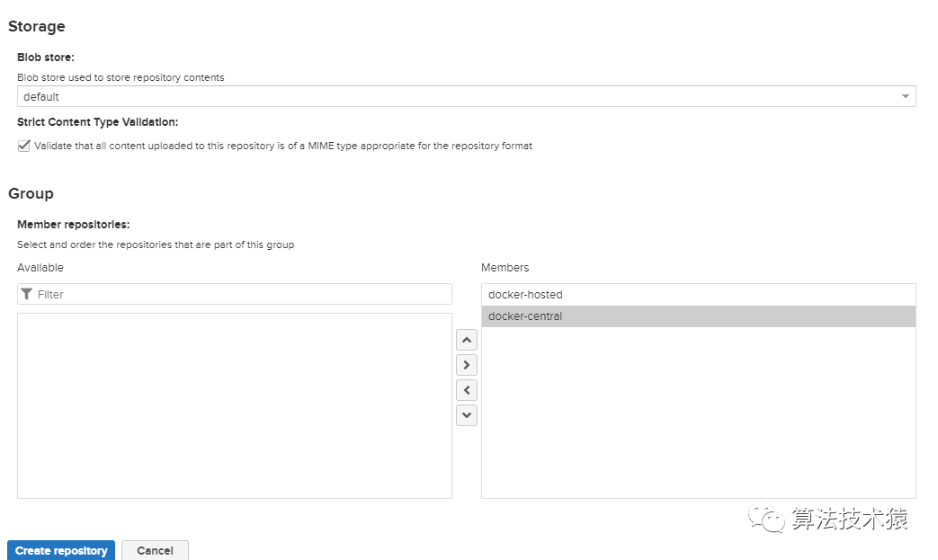Click the empty Available repositories list box
Viewport: 938px width, 560px height.
(x=234, y=404)
